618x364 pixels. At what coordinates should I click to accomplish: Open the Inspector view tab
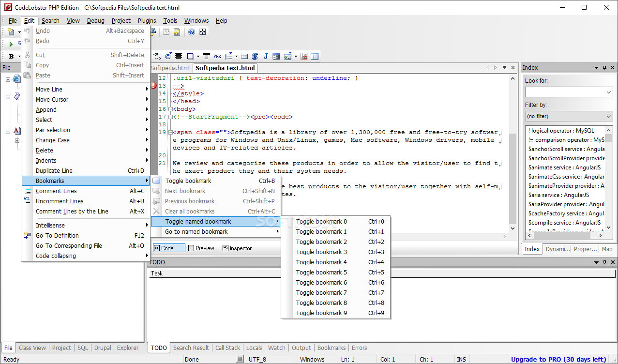click(237, 248)
